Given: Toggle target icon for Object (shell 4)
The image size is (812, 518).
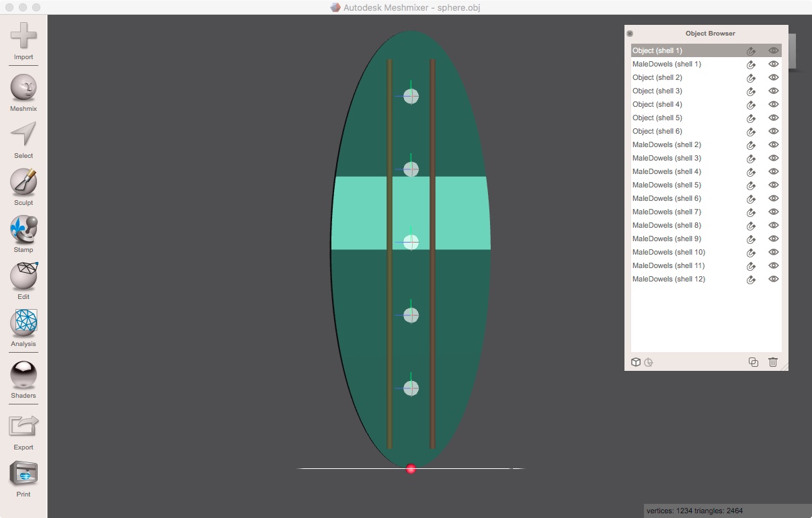Looking at the screenshot, I should click(x=752, y=104).
